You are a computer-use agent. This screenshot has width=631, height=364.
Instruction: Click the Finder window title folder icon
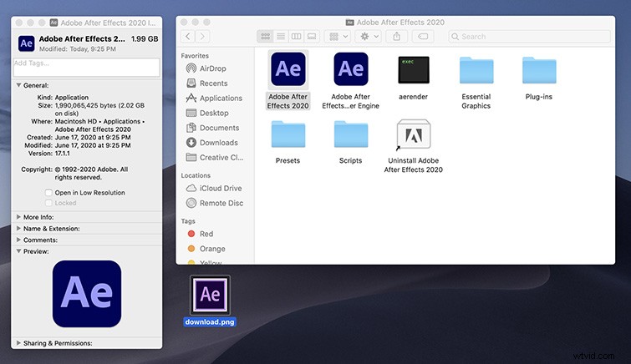click(x=349, y=23)
